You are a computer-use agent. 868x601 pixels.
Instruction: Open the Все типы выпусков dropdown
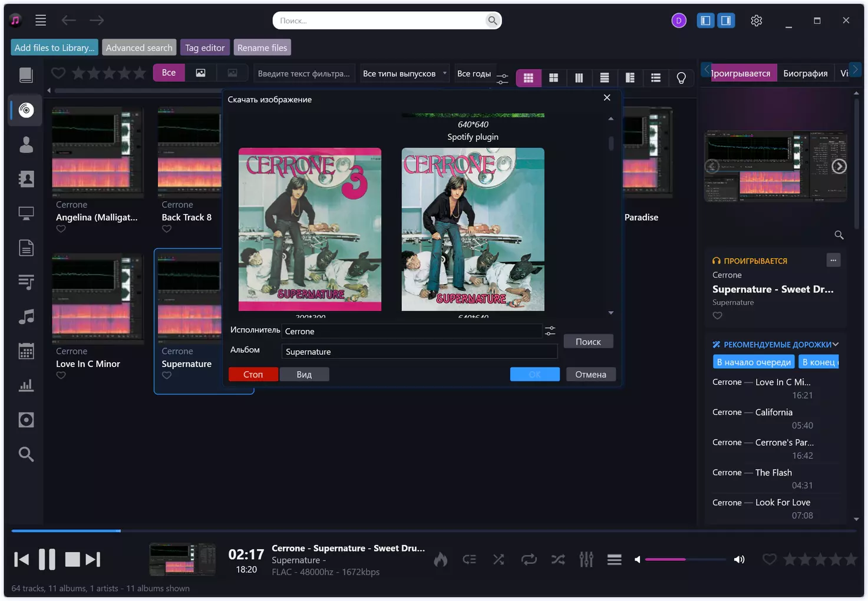(404, 74)
